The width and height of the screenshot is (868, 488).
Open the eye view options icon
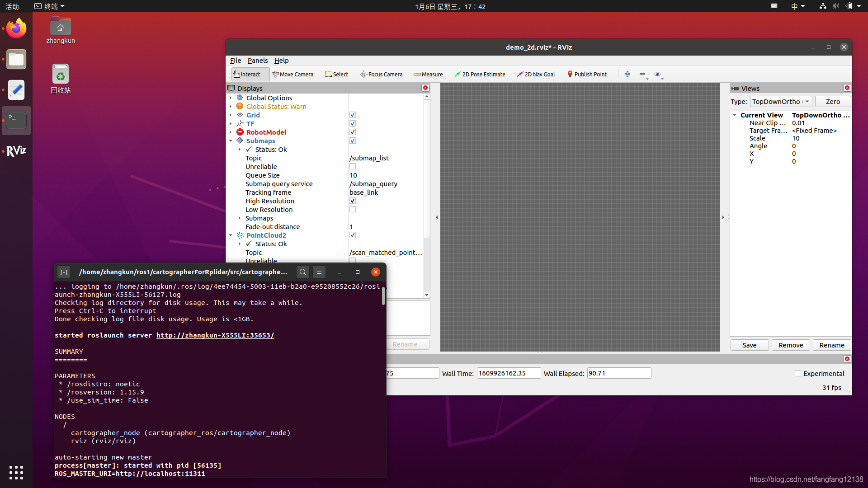click(x=658, y=74)
